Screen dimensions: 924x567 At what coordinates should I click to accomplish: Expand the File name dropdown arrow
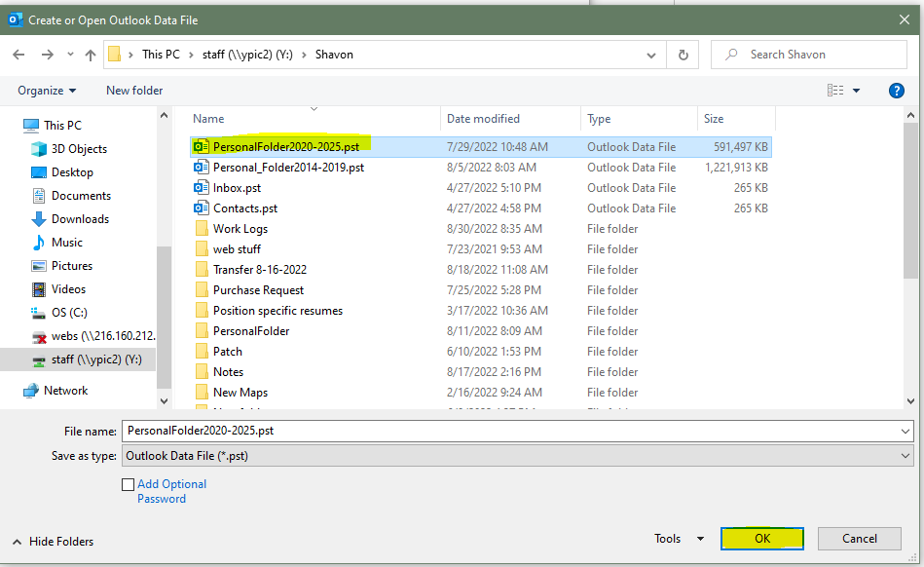coord(906,432)
